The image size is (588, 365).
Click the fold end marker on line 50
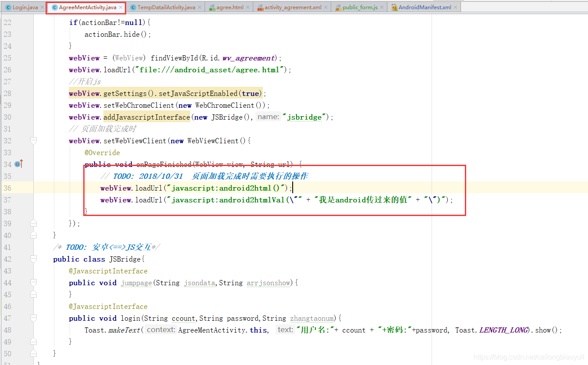point(34,354)
